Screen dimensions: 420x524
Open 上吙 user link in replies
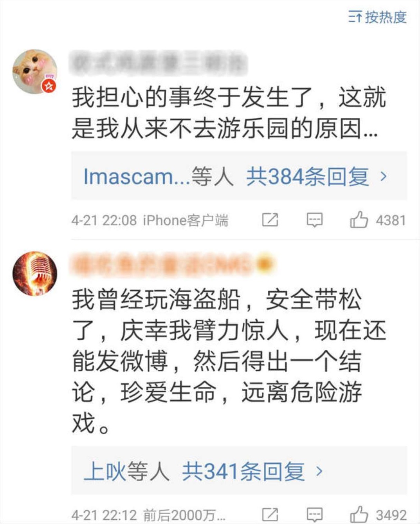point(105,471)
